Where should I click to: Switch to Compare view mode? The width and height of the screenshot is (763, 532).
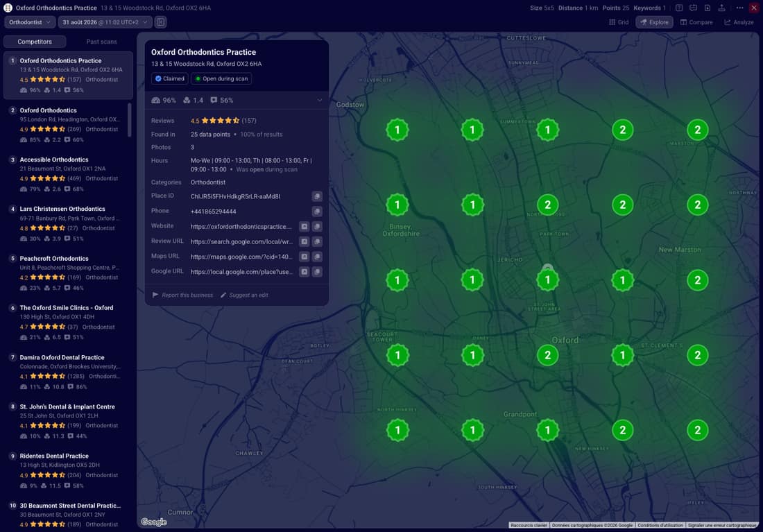[x=696, y=22]
